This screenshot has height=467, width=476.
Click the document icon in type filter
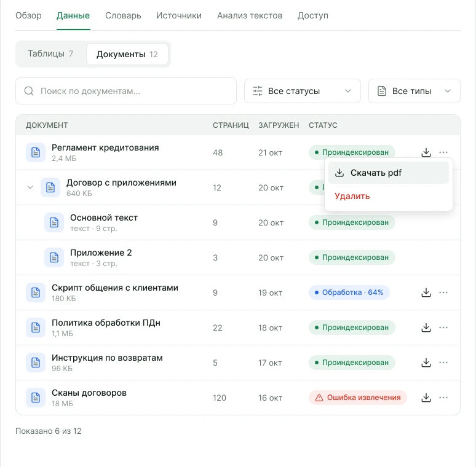[382, 91]
